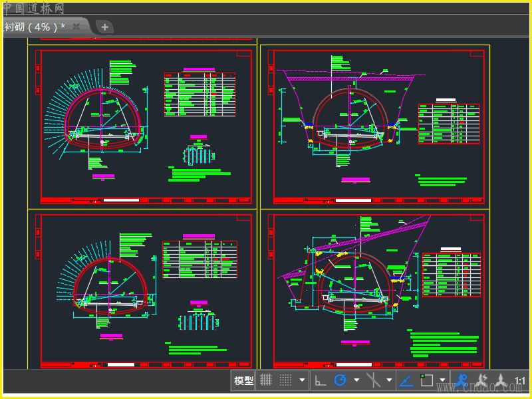This screenshot has width=532, height=399.
Task: Open the snap mode settings dropdown arrow
Action: point(302,380)
